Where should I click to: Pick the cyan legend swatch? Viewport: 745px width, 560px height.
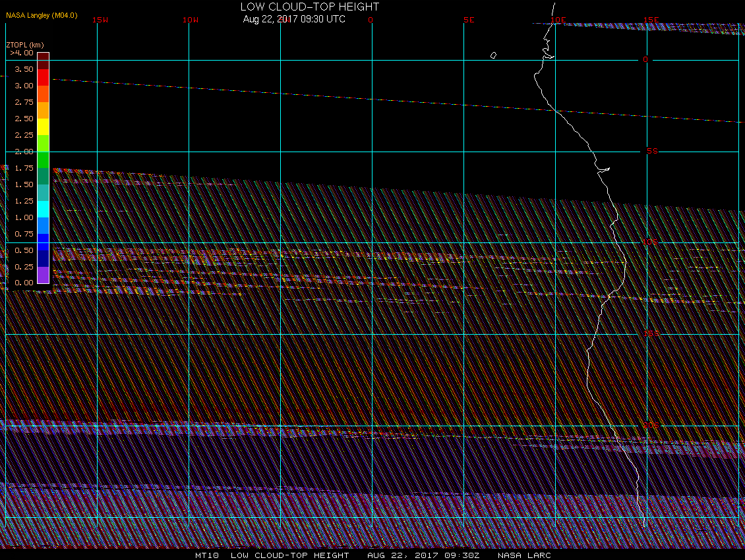[x=44, y=209]
